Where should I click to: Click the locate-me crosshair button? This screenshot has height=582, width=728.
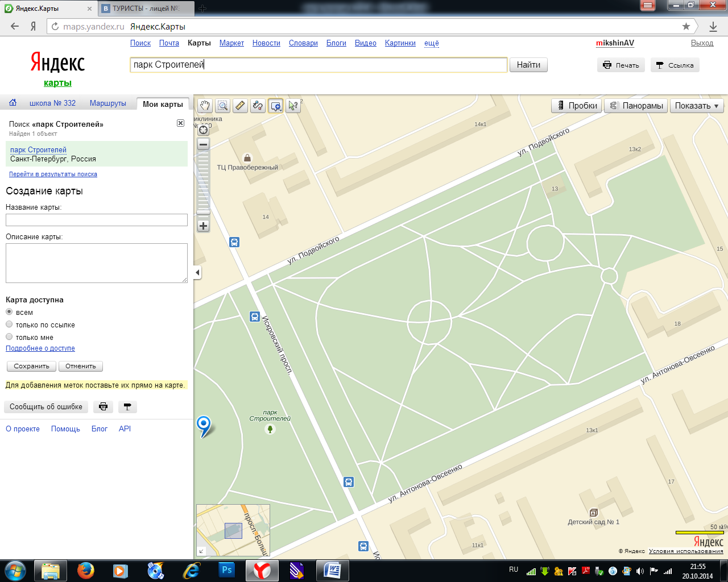[x=203, y=130]
